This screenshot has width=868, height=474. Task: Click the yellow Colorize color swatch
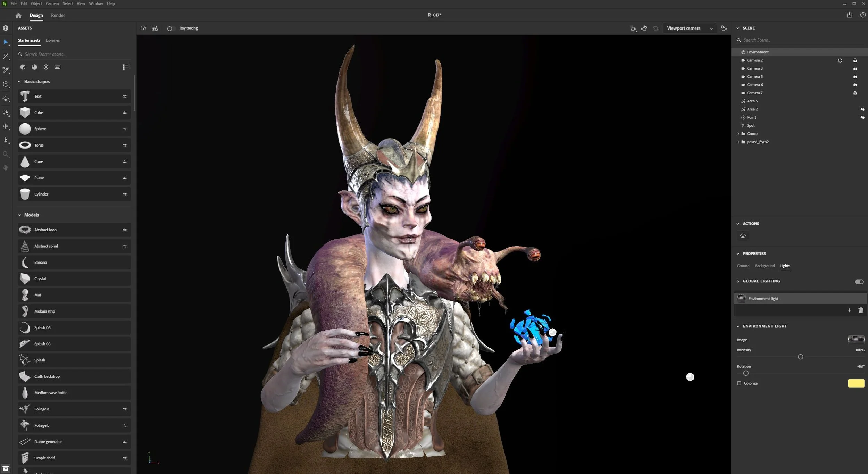click(856, 383)
